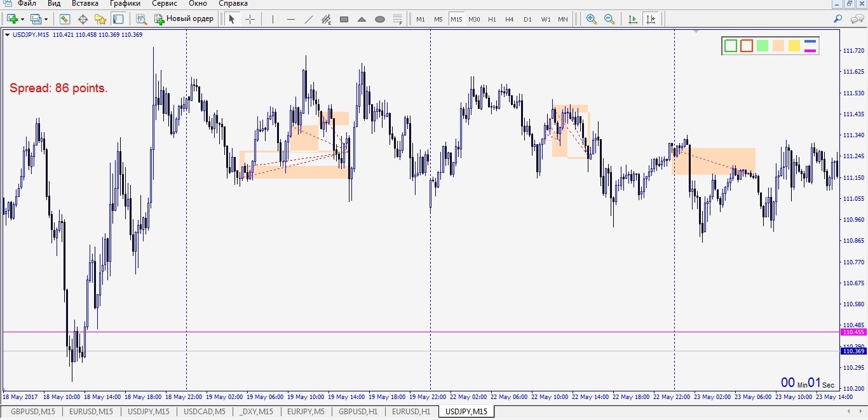Click the Новый ордер button
868x420 pixels.
pyautogui.click(x=184, y=19)
